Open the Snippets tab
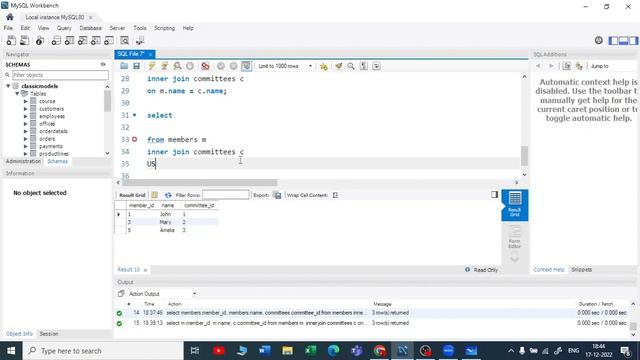This screenshot has width=640, height=360. (582, 270)
